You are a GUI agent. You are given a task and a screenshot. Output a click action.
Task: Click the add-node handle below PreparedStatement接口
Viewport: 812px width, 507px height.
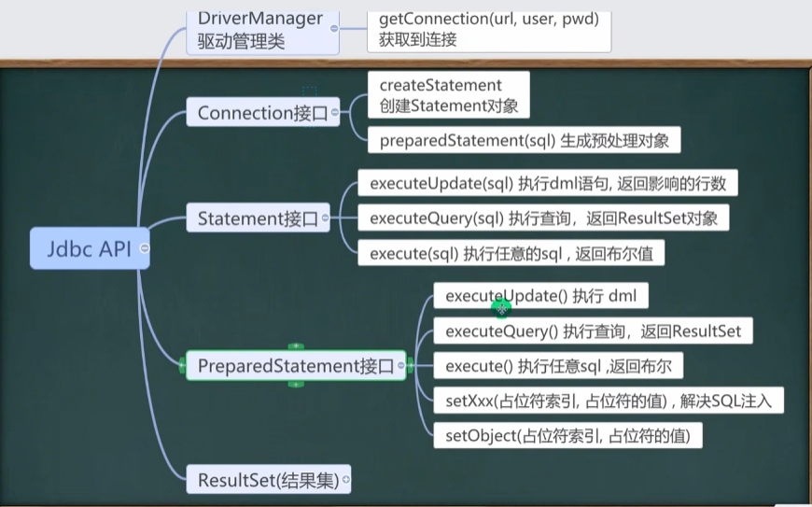296,385
